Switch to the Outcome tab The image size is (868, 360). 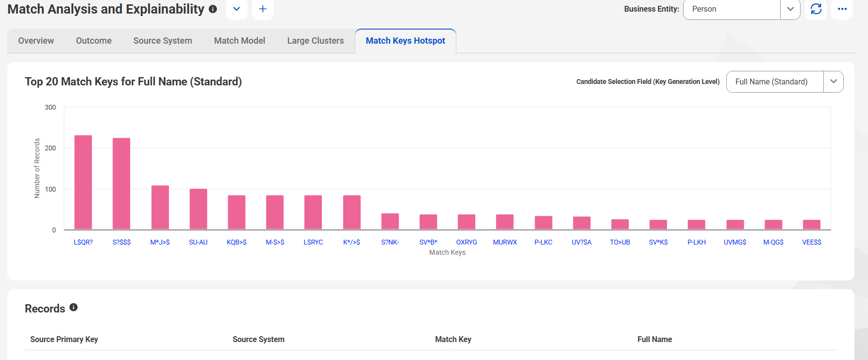94,41
